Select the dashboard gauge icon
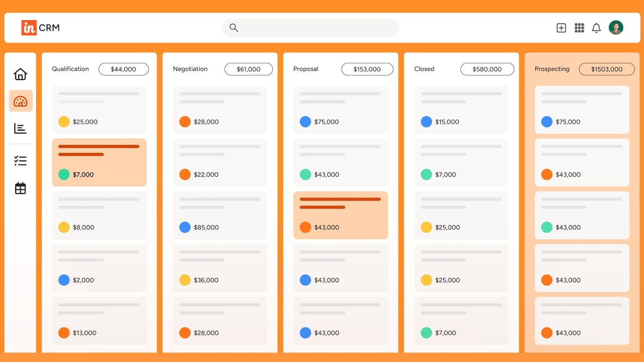644x362 pixels. [20, 101]
